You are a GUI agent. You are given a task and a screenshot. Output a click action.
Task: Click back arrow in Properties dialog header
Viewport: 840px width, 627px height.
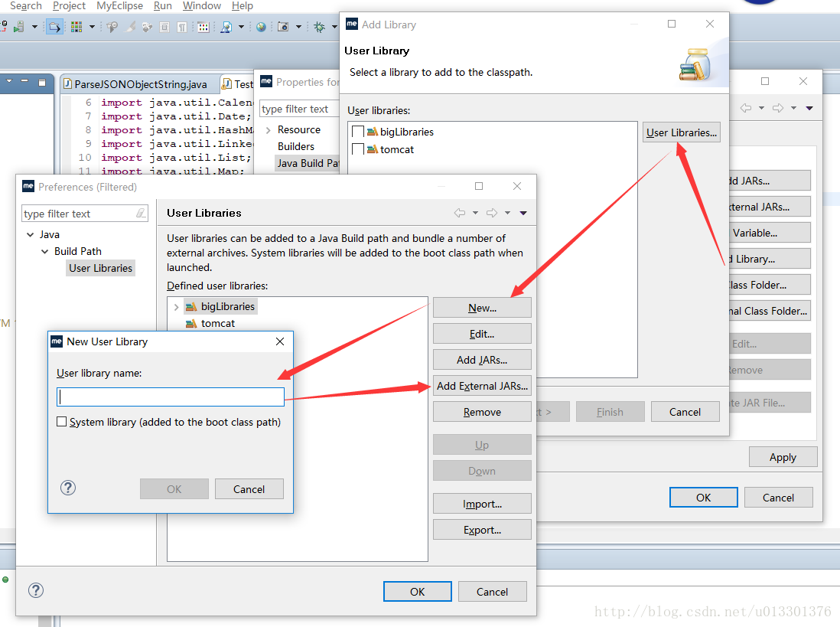(746, 108)
